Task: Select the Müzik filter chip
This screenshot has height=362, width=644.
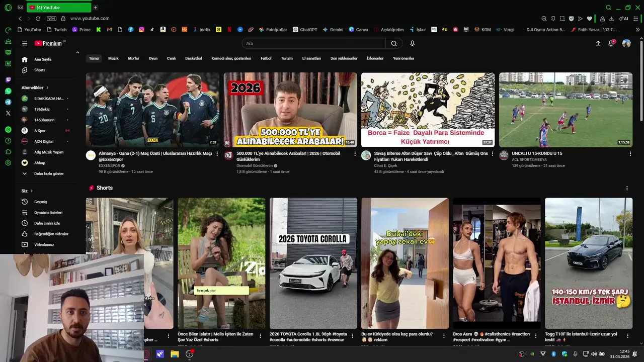Action: click(x=113, y=58)
